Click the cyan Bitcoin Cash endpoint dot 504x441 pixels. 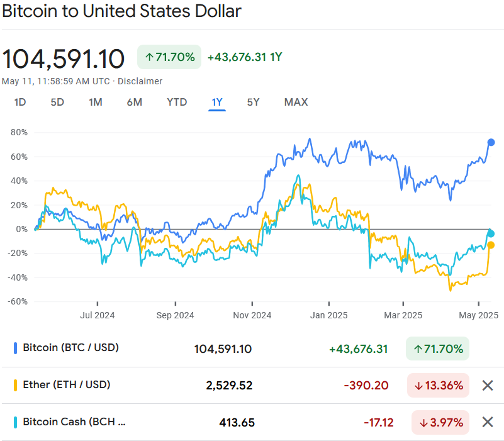491,233
